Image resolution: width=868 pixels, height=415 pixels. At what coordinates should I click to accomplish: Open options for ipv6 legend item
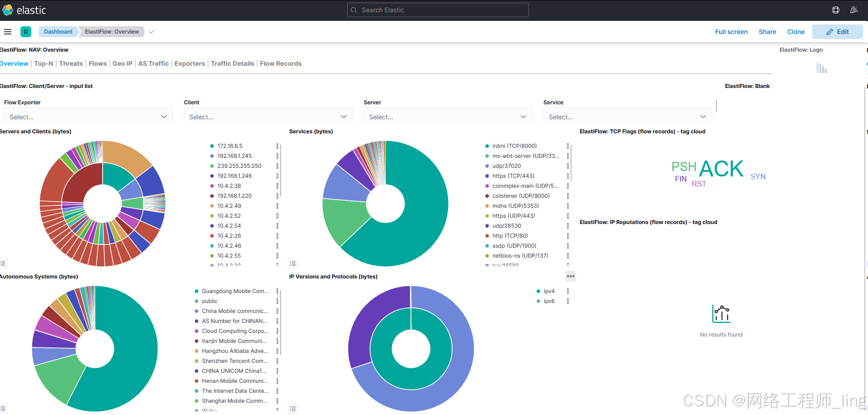point(568,301)
